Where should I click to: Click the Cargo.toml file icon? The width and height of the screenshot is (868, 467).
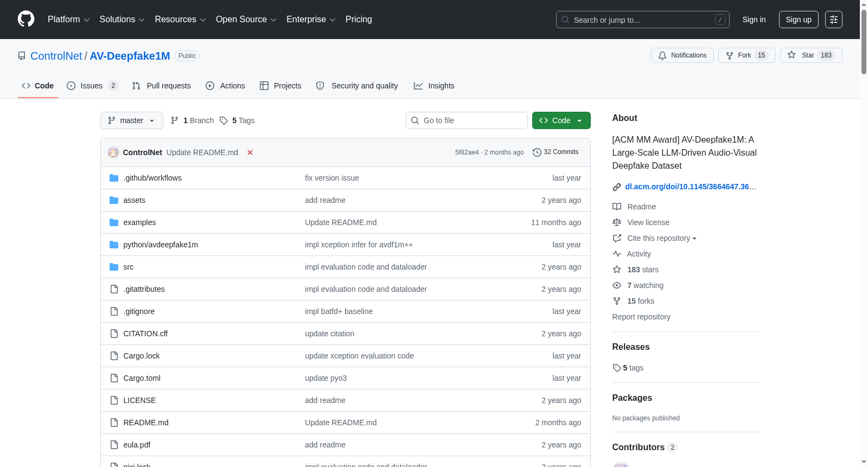[x=114, y=378]
